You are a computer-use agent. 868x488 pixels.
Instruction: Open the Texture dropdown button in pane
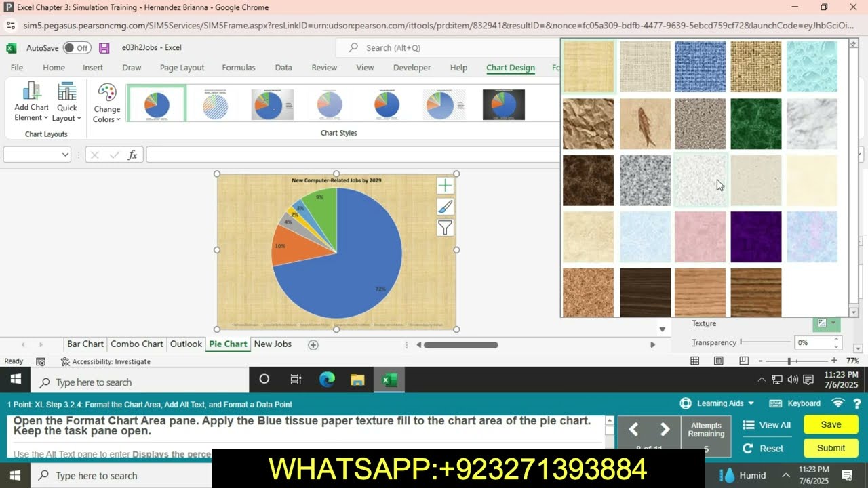click(827, 323)
